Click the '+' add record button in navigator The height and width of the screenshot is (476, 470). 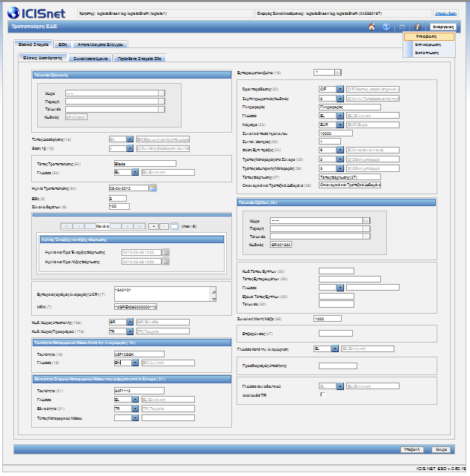[x=153, y=226]
